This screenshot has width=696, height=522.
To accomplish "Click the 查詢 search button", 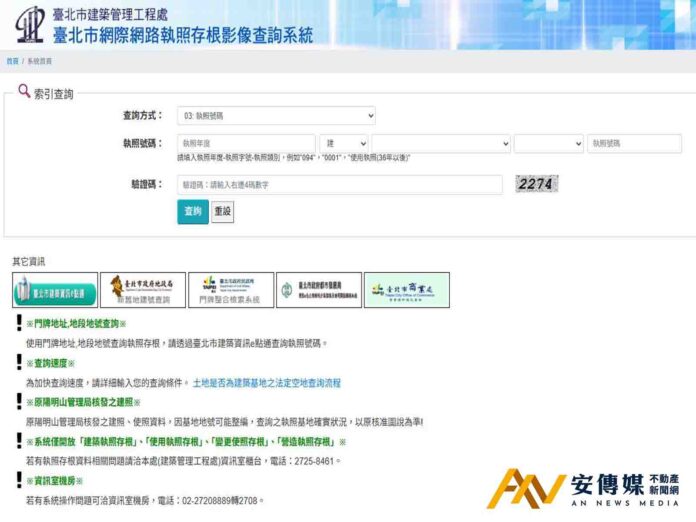I will [193, 212].
